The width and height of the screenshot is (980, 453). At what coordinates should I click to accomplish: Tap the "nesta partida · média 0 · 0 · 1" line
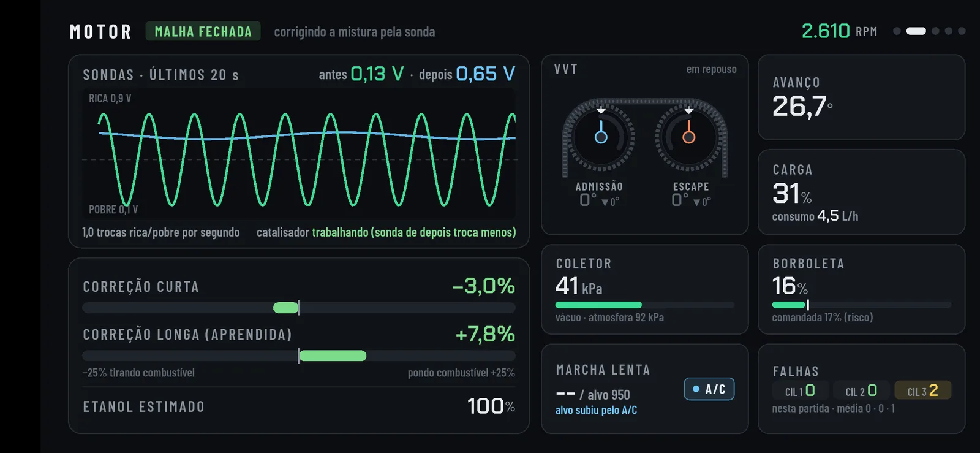(834, 408)
